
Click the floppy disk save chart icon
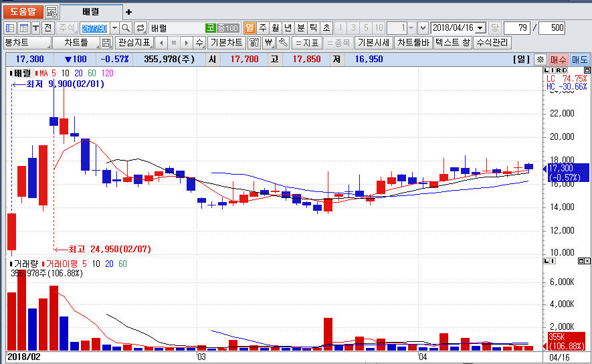pyautogui.click(x=106, y=43)
